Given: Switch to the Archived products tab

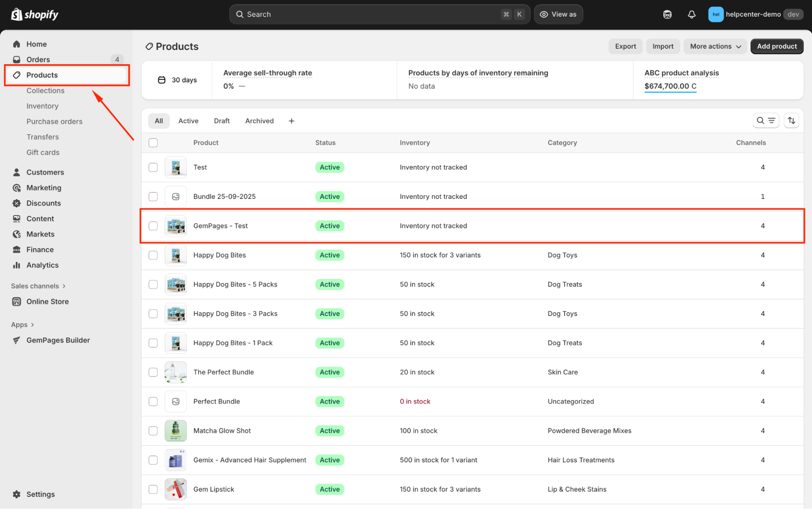Looking at the screenshot, I should [259, 121].
